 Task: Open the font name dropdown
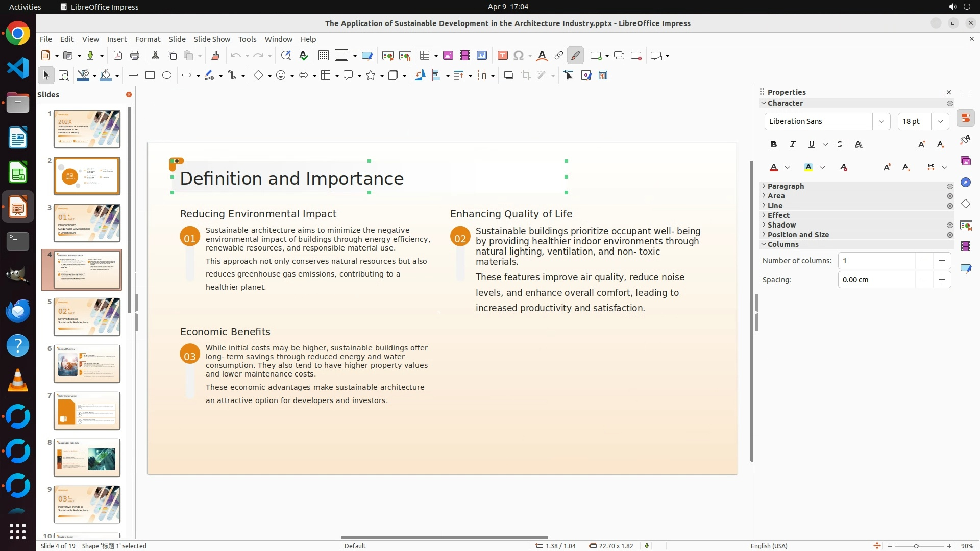(x=881, y=121)
